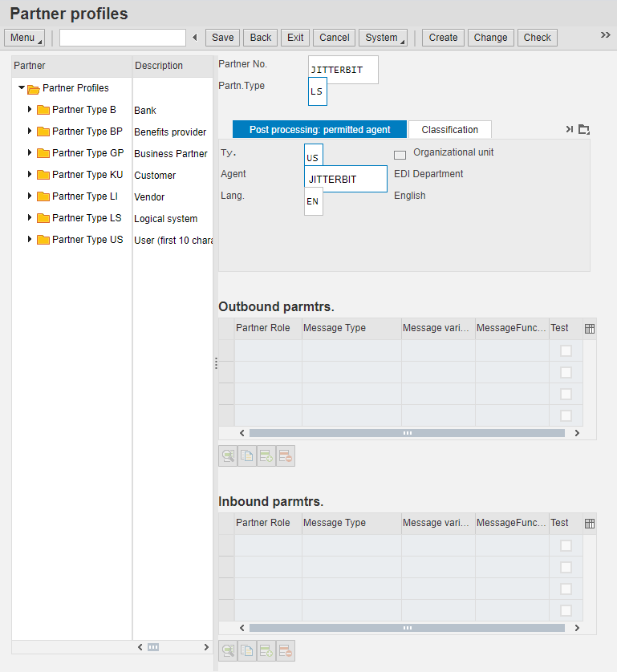The width and height of the screenshot is (617, 672).
Task: Open the Outbound table column settings icon
Action: [x=590, y=329]
